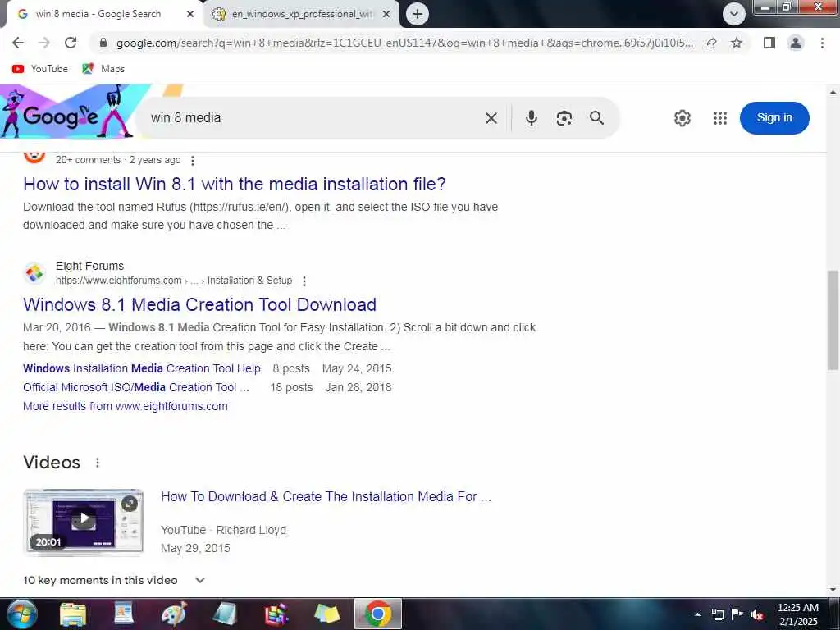Open Maps bookmark
Image resolution: width=840 pixels, height=630 pixels.
(103, 69)
